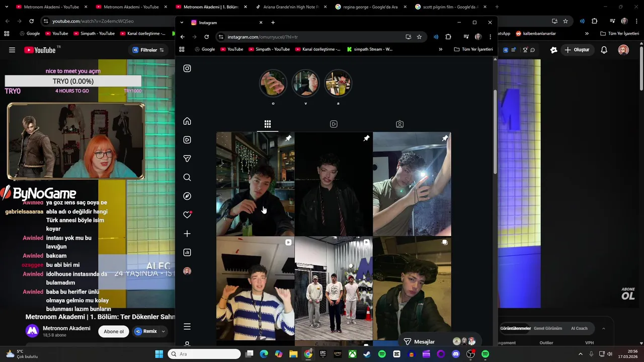
Task: Open story highlight labeled 'o'
Action: (273, 83)
